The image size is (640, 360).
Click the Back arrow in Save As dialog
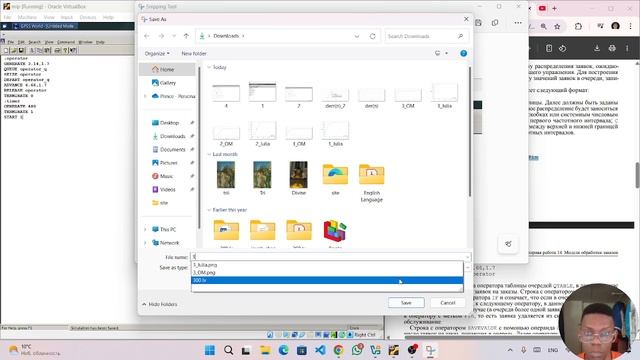[147, 36]
